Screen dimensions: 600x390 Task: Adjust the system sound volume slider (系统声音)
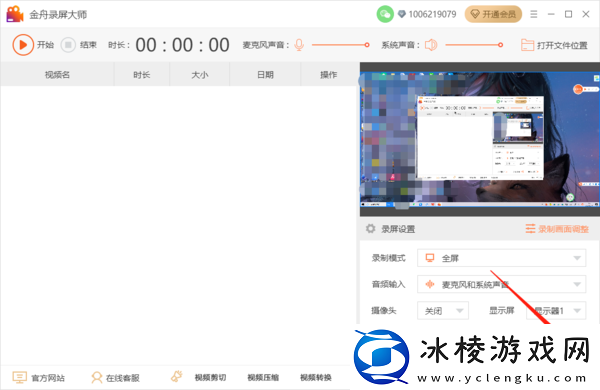[474, 45]
